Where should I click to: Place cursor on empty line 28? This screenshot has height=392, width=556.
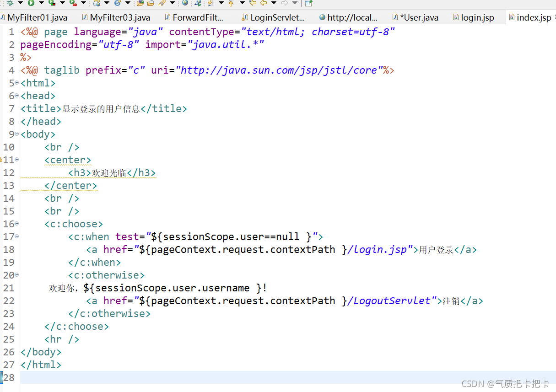click(288, 377)
